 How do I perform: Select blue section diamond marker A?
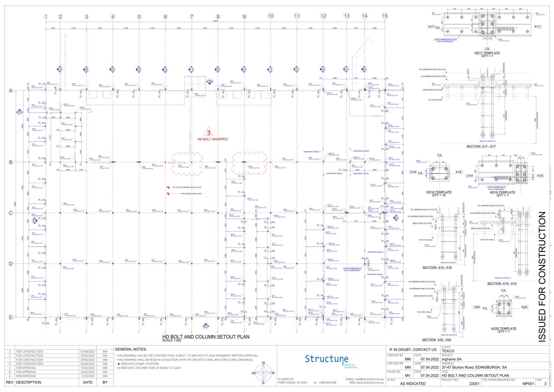(60, 69)
